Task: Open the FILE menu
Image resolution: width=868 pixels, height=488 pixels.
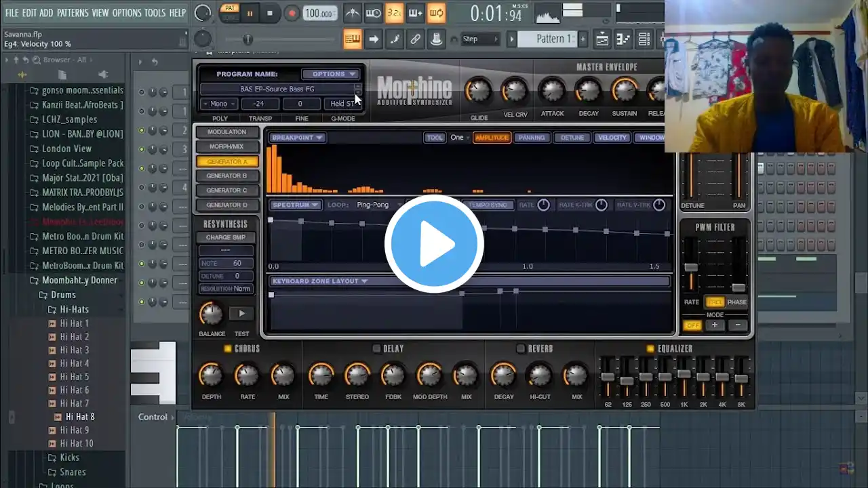Action: 12,13
